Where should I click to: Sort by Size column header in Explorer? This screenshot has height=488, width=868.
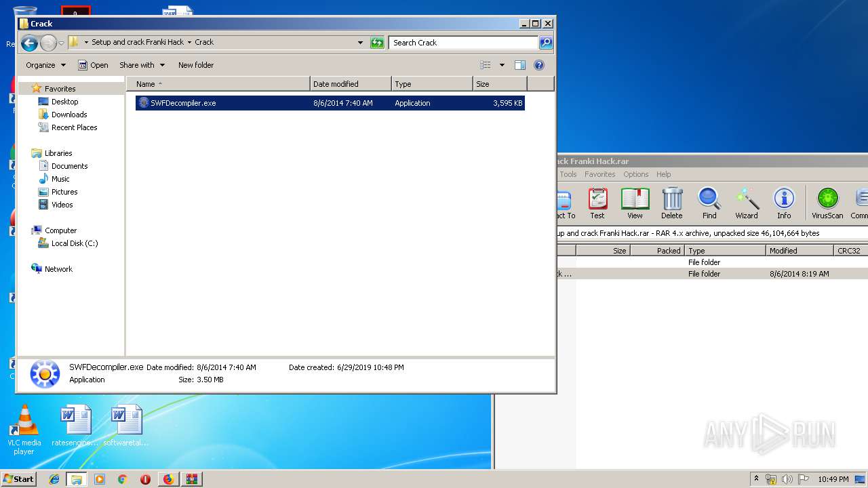500,84
